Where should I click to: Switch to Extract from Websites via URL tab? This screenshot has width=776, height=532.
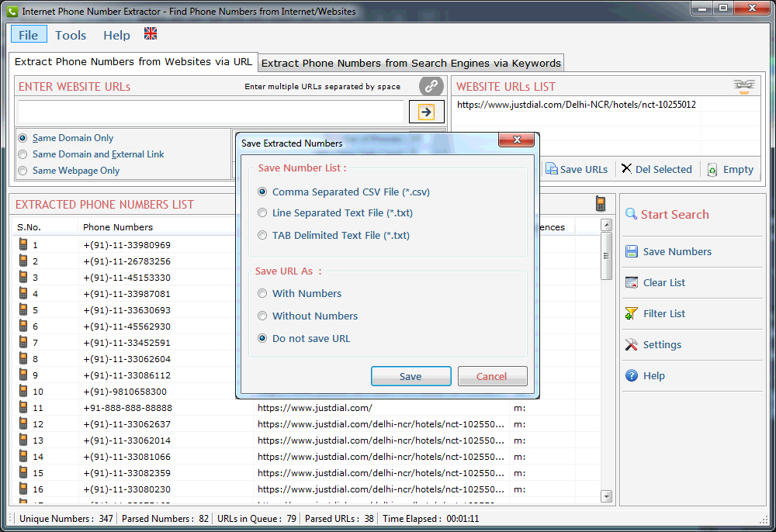point(133,62)
